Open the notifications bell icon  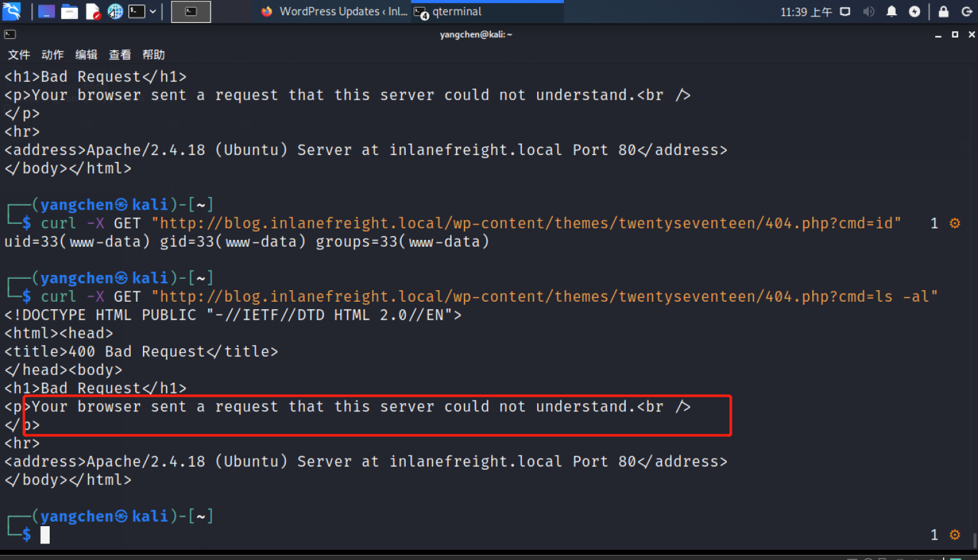(x=892, y=11)
